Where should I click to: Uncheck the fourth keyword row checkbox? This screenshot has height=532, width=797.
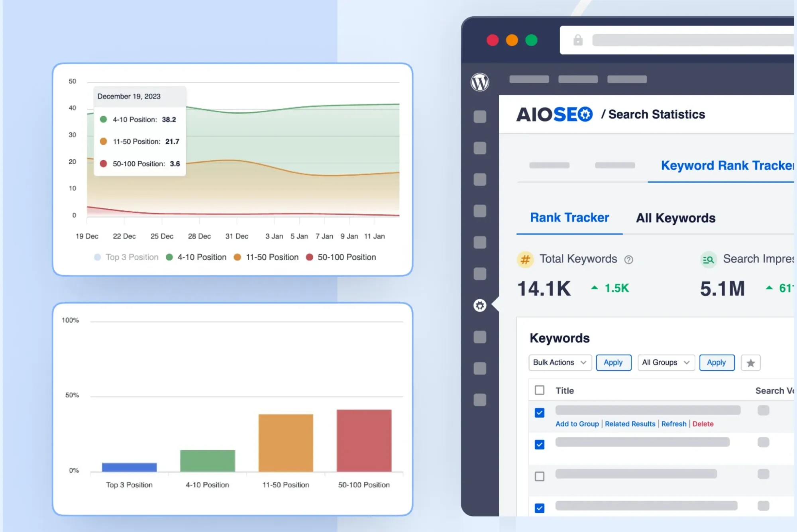click(540, 508)
